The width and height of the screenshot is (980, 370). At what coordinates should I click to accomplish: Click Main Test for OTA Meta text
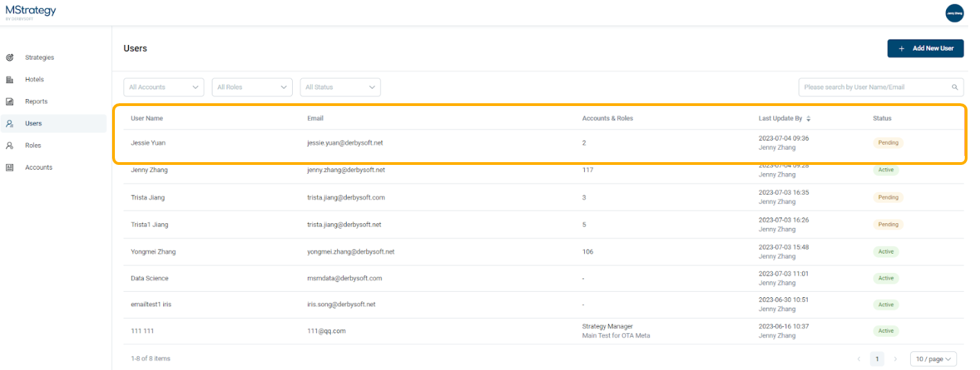(616, 335)
